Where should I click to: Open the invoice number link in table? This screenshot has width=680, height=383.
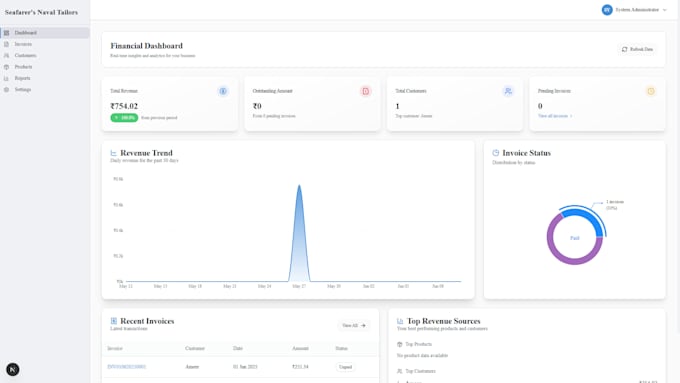click(127, 367)
